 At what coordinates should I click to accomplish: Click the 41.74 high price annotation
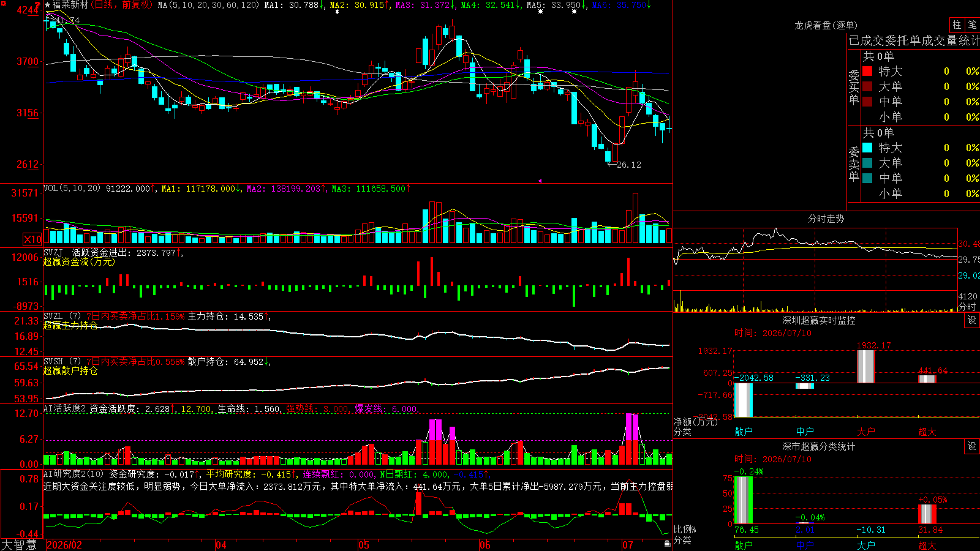67,20
